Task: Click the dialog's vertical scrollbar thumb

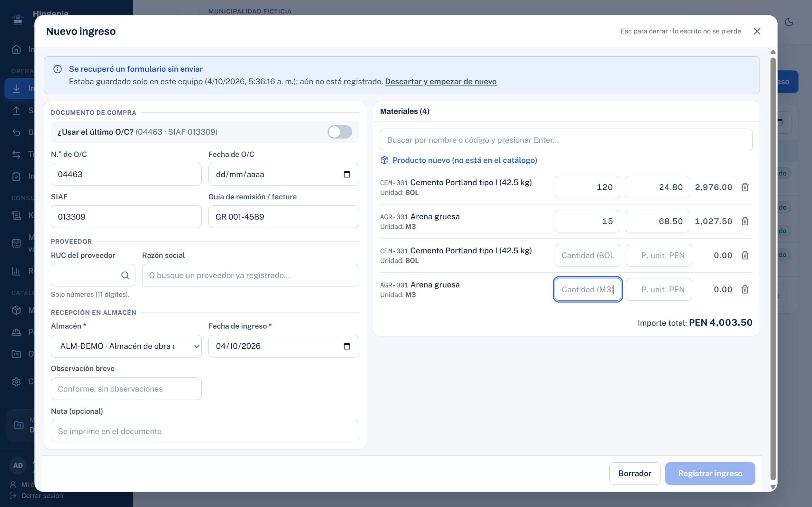Action: [x=773, y=268]
